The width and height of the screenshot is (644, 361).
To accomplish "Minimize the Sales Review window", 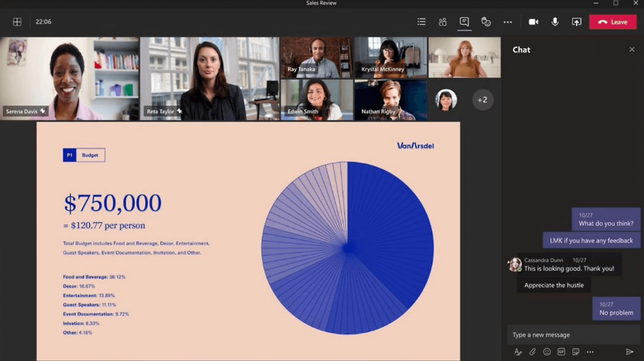I will click(596, 3).
